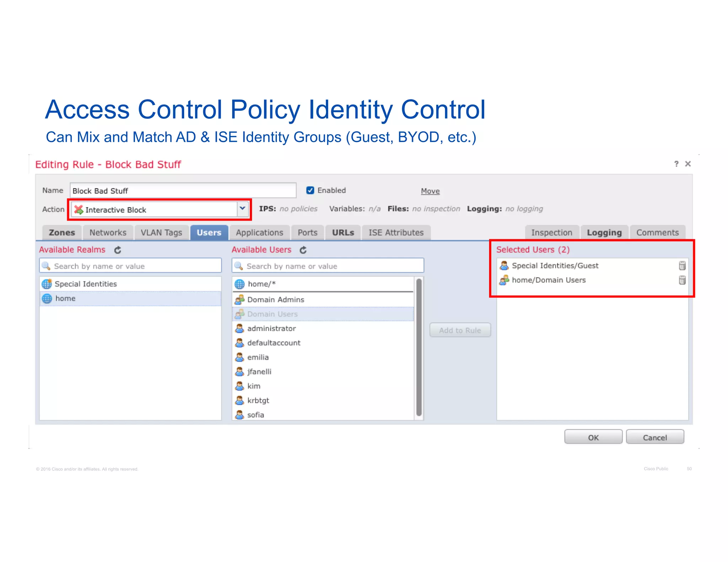Select Special Identities/Guest in Selected Users
This screenshot has width=728, height=562.
592,265
